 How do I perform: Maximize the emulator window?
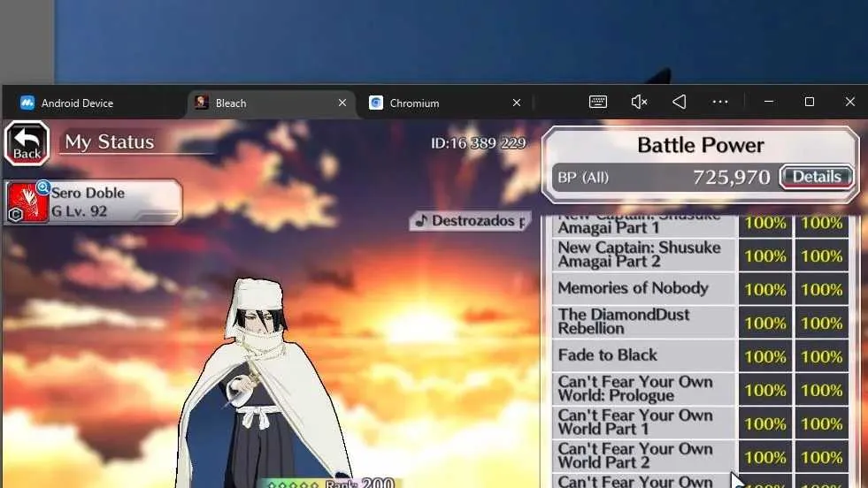point(810,102)
